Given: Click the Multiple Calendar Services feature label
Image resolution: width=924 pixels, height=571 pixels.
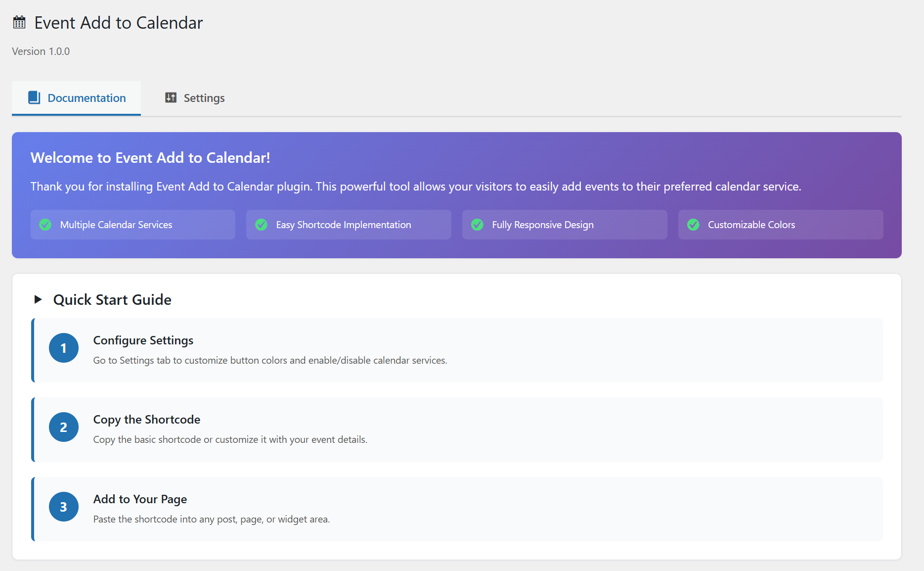Looking at the screenshot, I should (x=116, y=225).
